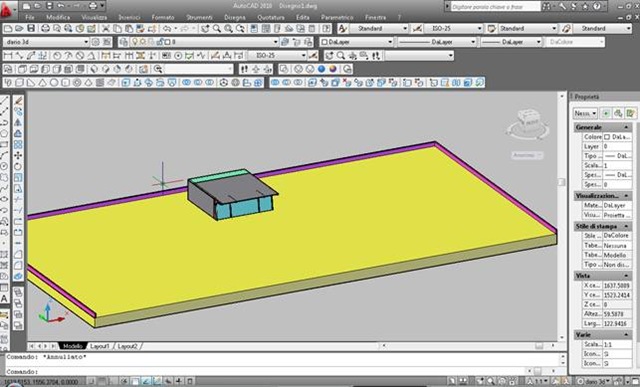Select the Erase tool in modify toolbar
The width and height of the screenshot is (640, 387).
coord(18,100)
